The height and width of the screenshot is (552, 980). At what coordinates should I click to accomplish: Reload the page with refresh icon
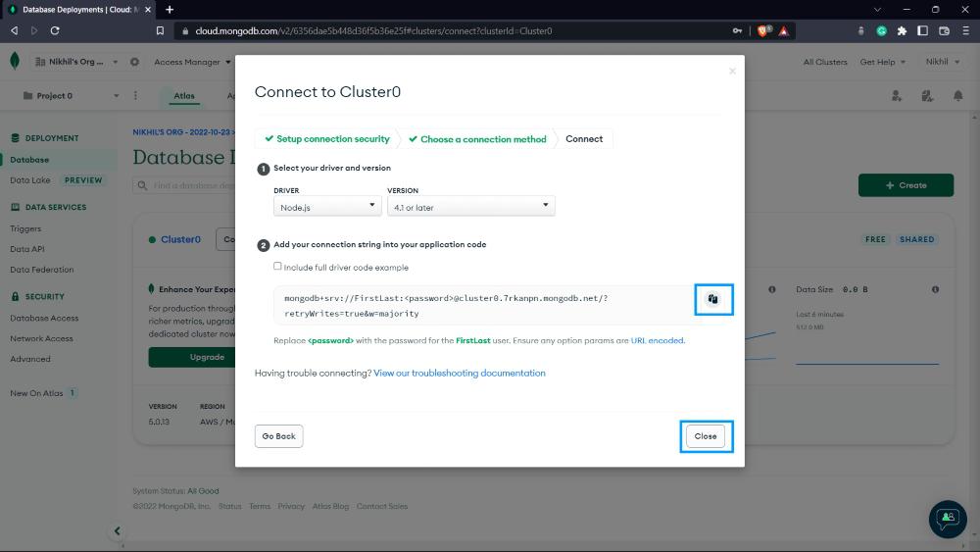pyautogui.click(x=55, y=30)
